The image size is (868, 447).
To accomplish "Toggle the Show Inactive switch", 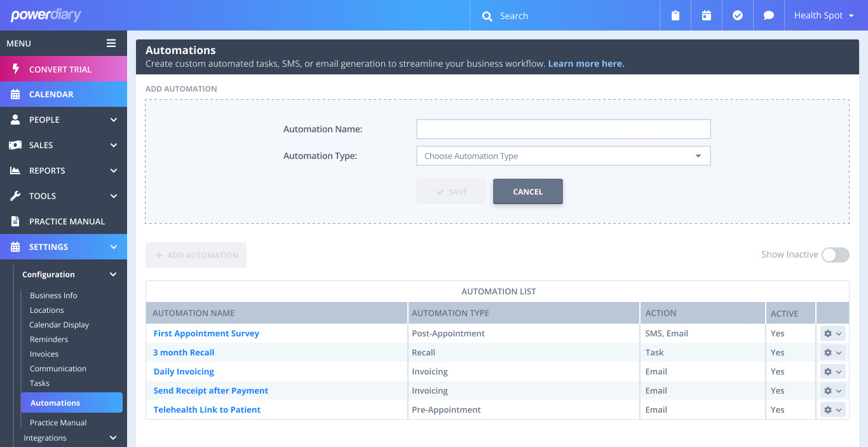I will 835,255.
